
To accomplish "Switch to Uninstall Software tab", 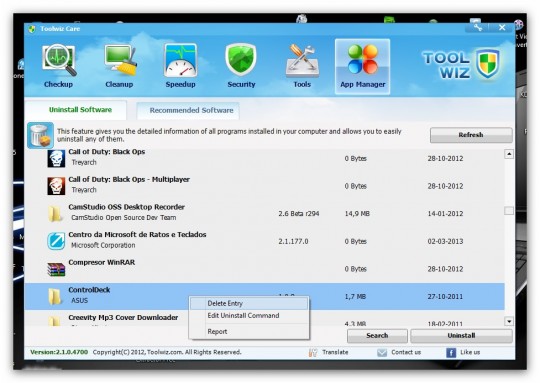I will click(76, 110).
